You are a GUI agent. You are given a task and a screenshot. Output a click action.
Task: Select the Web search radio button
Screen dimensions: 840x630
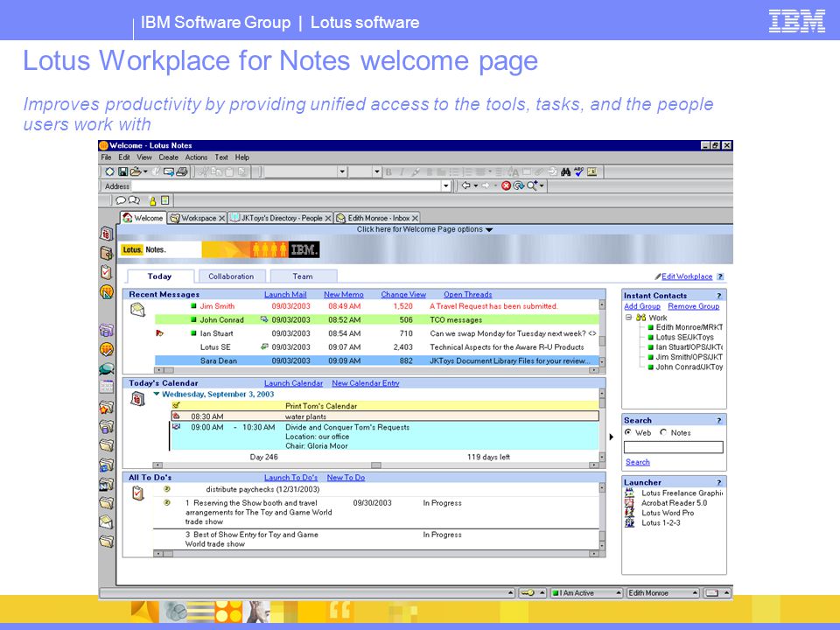coord(628,432)
